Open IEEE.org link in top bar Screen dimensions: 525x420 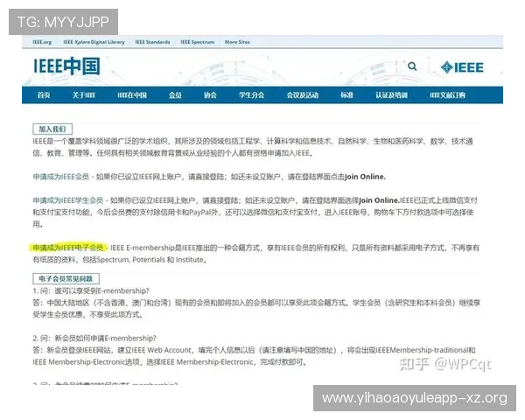click(x=42, y=42)
